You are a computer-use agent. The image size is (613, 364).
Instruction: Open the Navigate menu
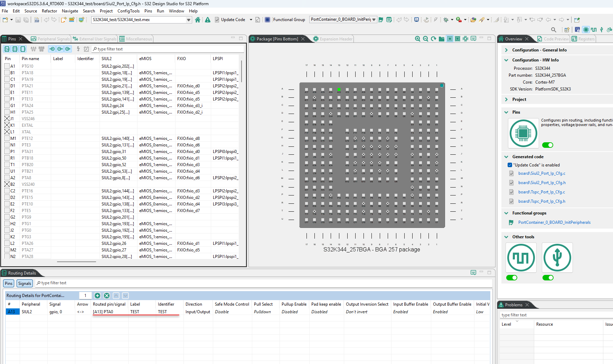[70, 11]
